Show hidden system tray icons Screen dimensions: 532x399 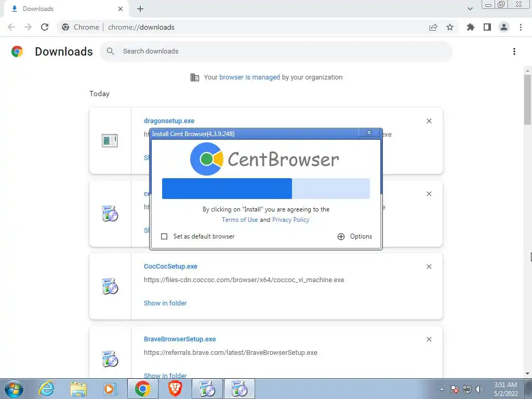(x=442, y=389)
